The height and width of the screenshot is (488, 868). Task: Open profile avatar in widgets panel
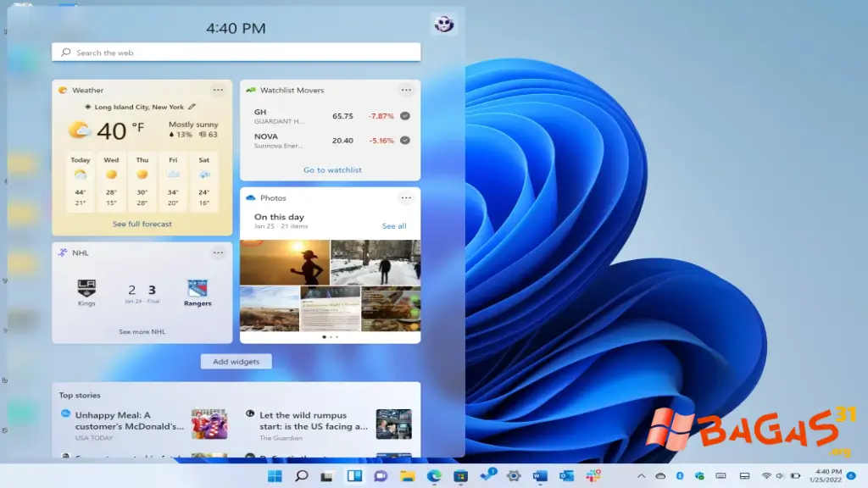(444, 24)
